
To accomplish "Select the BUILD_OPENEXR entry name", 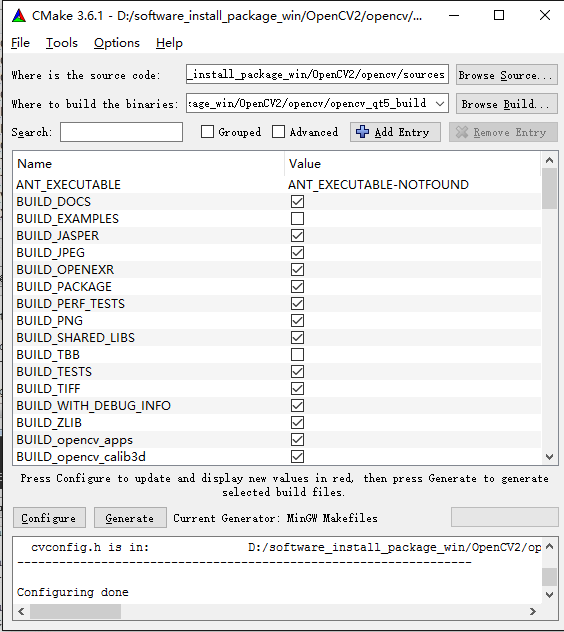I will click(65, 270).
